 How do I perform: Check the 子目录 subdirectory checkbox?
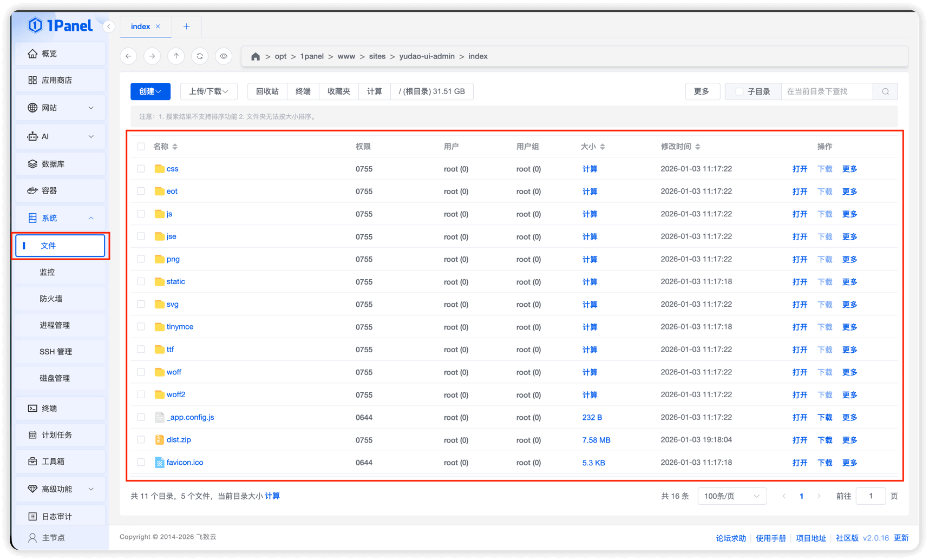739,91
